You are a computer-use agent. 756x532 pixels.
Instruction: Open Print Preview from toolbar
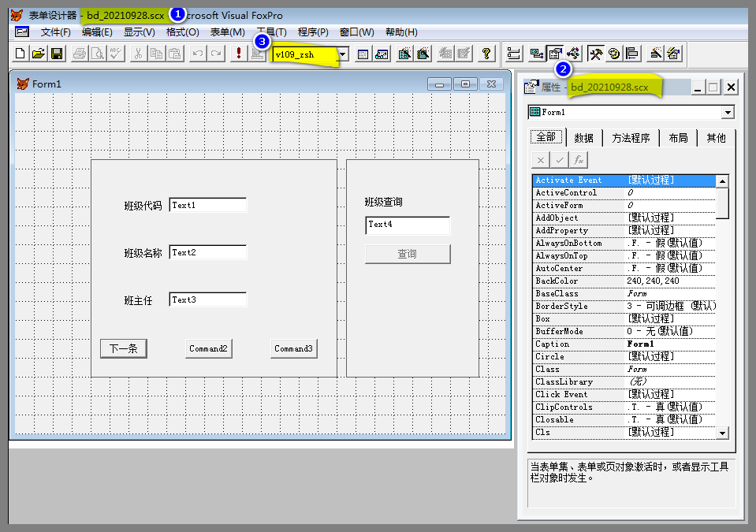pos(98,54)
